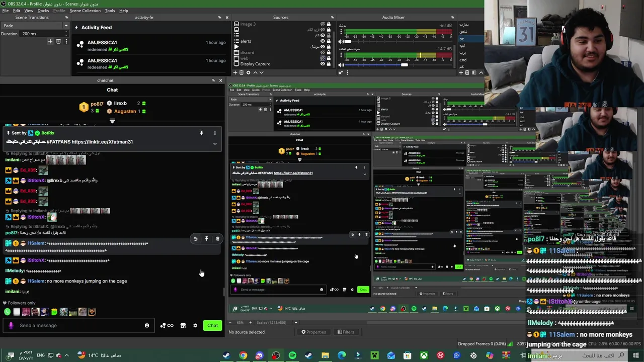Add a scene with the plus icon
Image resolution: width=644 pixels, height=362 pixels.
pyautogui.click(x=461, y=72)
